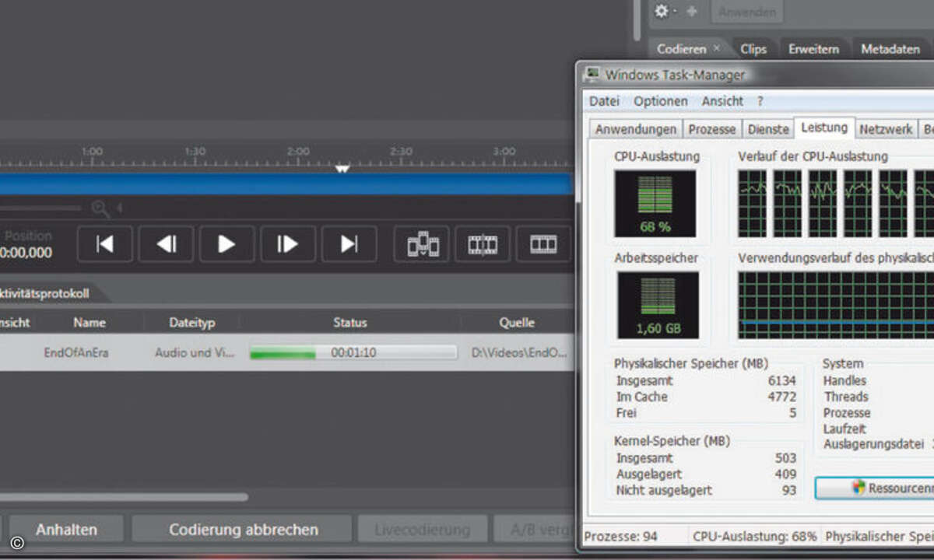Step forward one frame
Viewport: 934px width, 560px height.
pyautogui.click(x=287, y=243)
